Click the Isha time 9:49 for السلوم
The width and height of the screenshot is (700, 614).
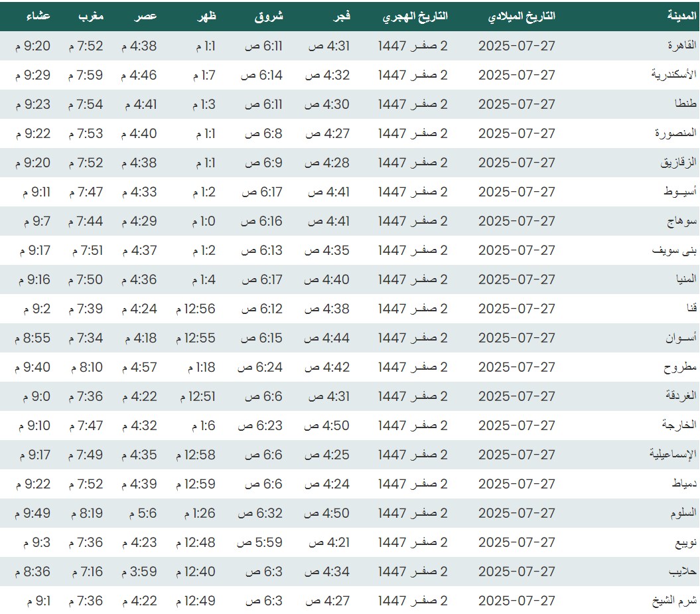tap(32, 513)
